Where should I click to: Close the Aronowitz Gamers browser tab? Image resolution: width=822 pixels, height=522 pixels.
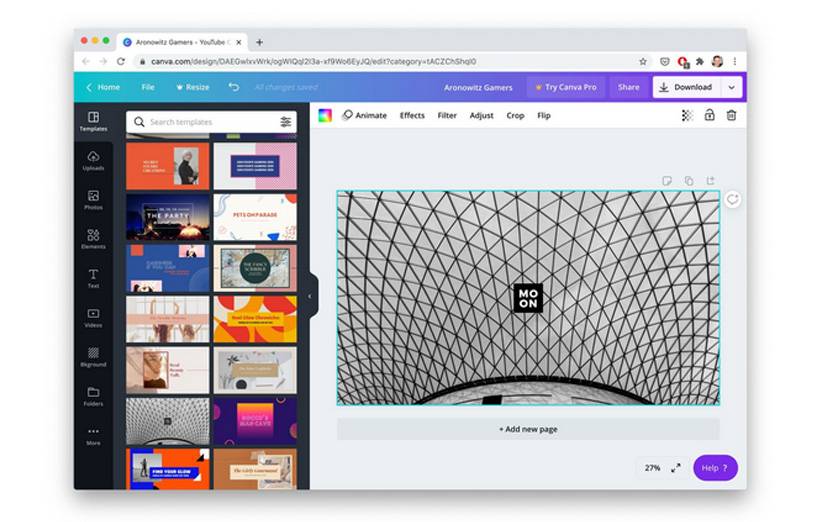[239, 42]
